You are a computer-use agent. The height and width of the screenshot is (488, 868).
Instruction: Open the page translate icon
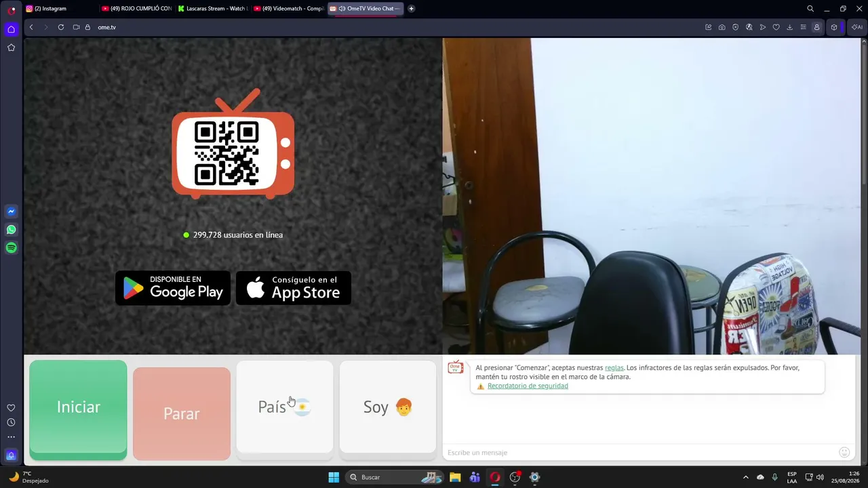click(x=749, y=27)
